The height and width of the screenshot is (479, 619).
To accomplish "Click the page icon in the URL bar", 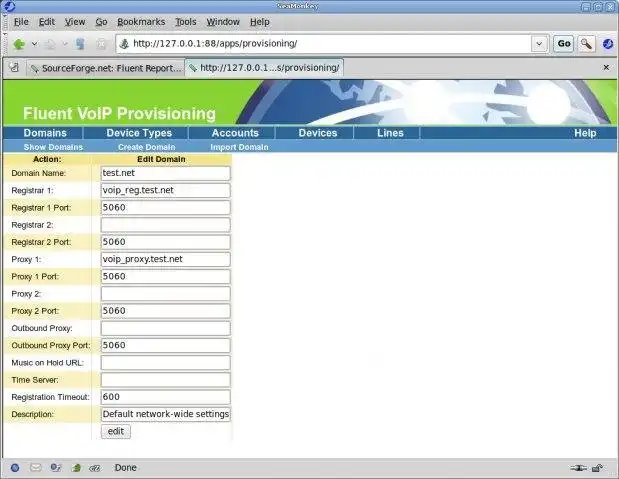I will 124,43.
